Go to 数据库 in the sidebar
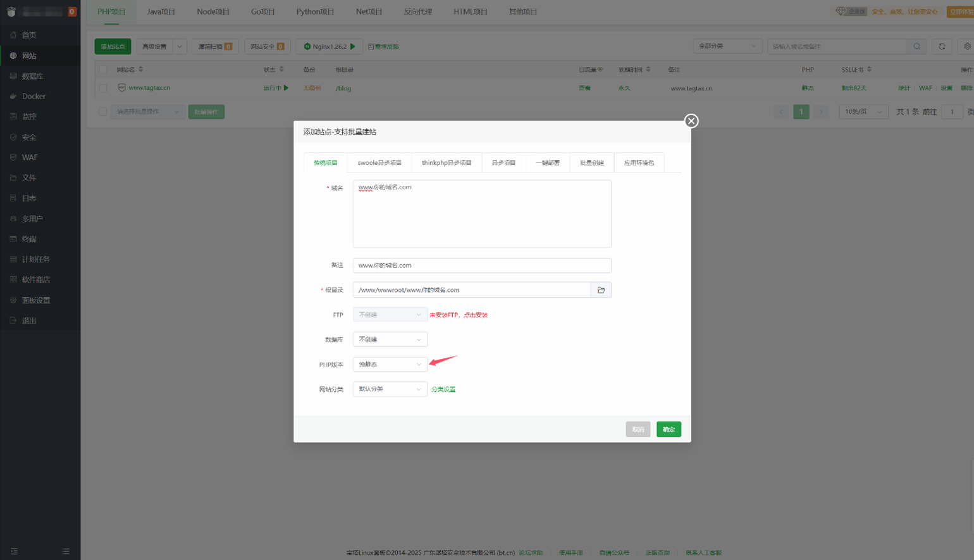 click(32, 76)
